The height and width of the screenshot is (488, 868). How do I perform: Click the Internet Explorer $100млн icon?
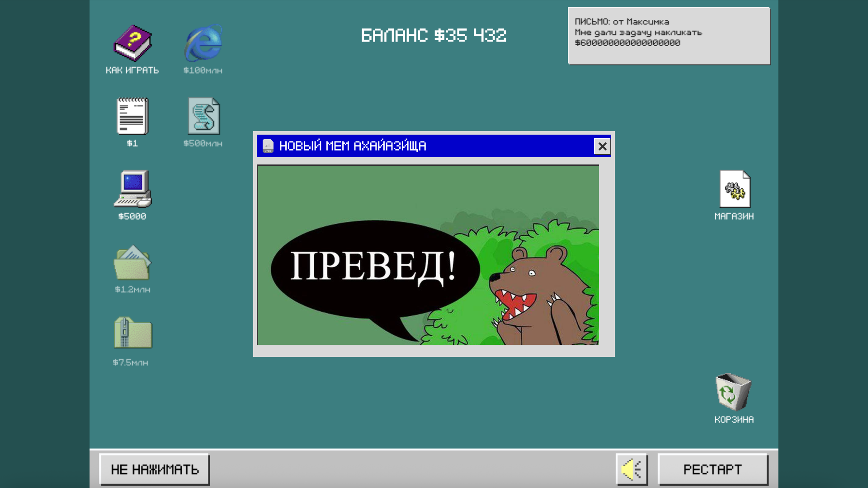coord(203,43)
